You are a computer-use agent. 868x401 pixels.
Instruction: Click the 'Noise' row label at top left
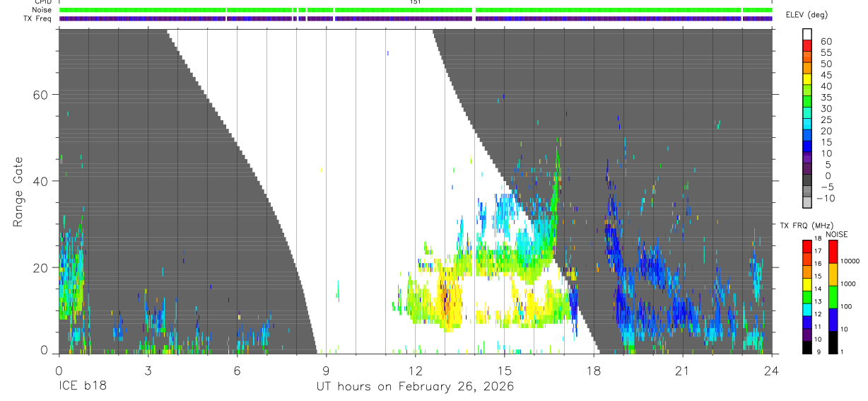click(40, 10)
